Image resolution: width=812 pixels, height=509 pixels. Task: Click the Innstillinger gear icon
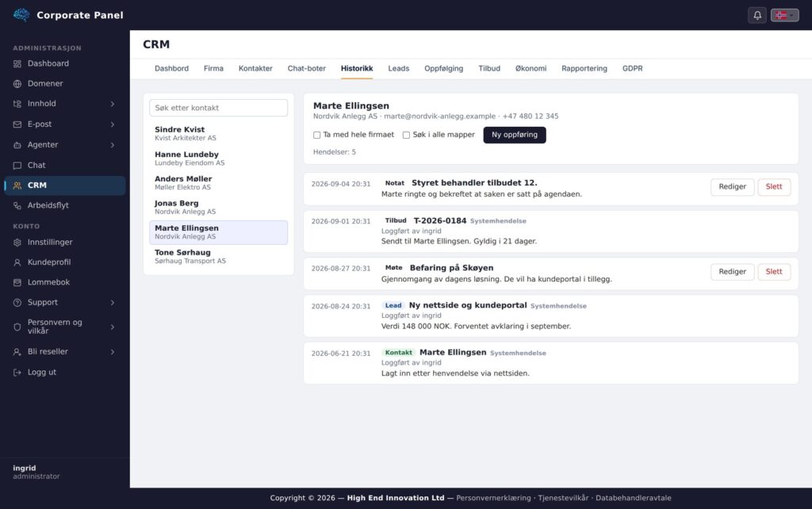pyautogui.click(x=17, y=243)
